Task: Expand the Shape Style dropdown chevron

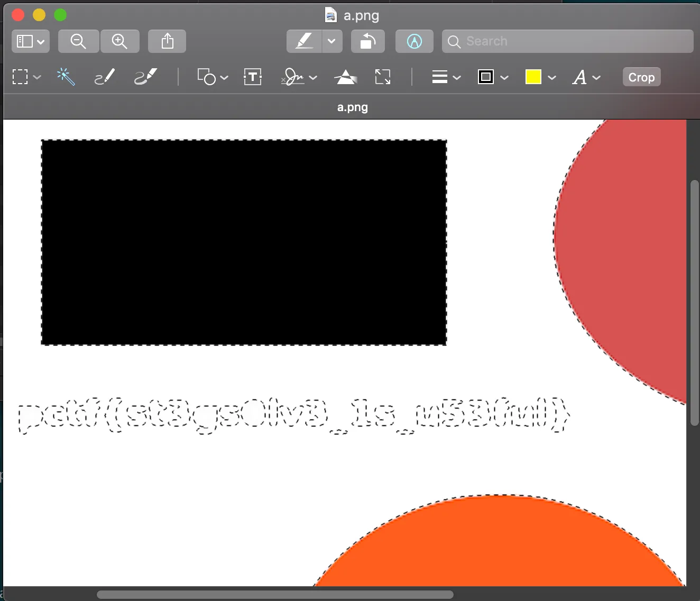Action: [457, 77]
